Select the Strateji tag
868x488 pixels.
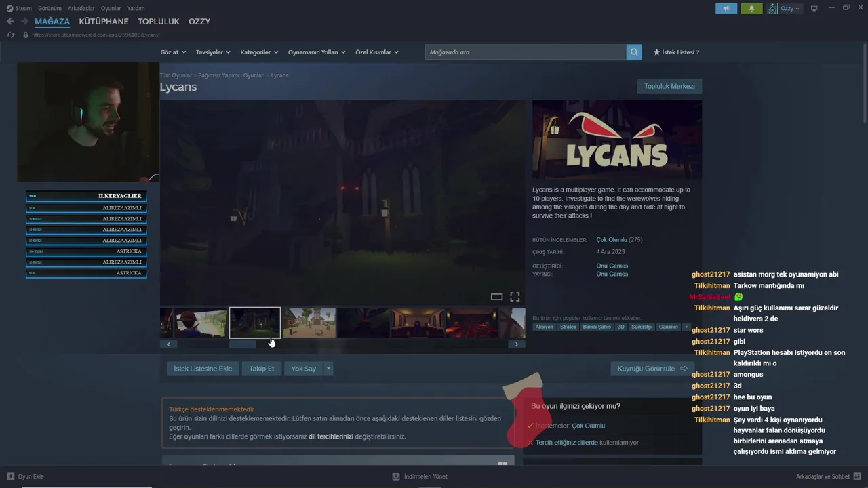[568, 327]
